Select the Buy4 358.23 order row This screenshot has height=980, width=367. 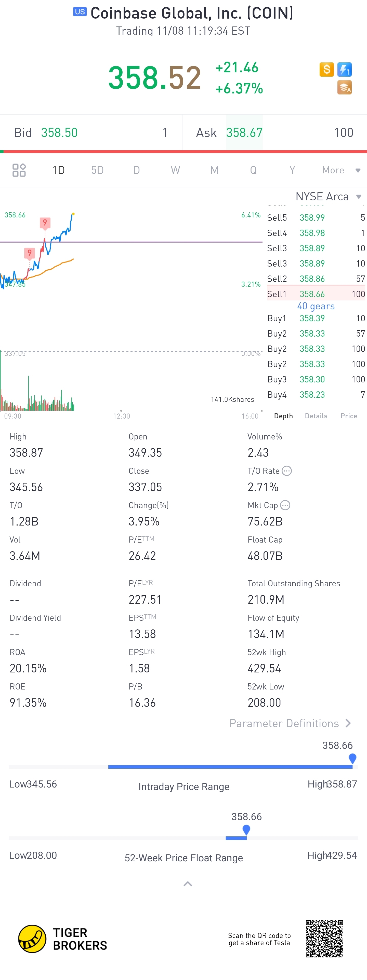tap(316, 394)
